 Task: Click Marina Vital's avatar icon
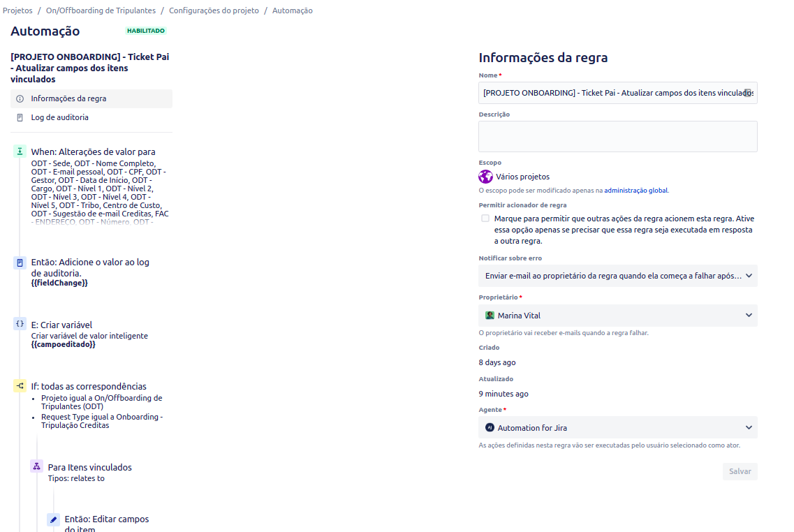coord(490,316)
